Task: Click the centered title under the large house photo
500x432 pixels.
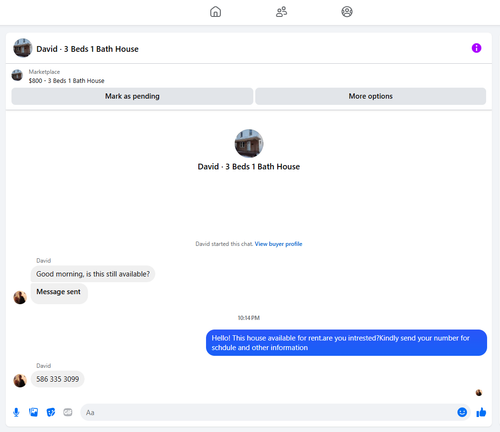Action: coord(249,167)
